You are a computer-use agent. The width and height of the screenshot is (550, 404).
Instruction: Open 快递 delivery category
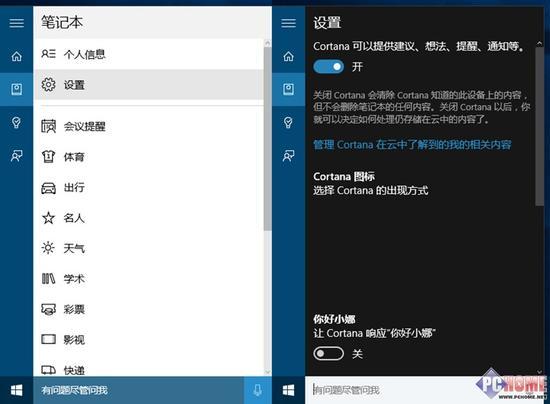pyautogui.click(x=148, y=369)
